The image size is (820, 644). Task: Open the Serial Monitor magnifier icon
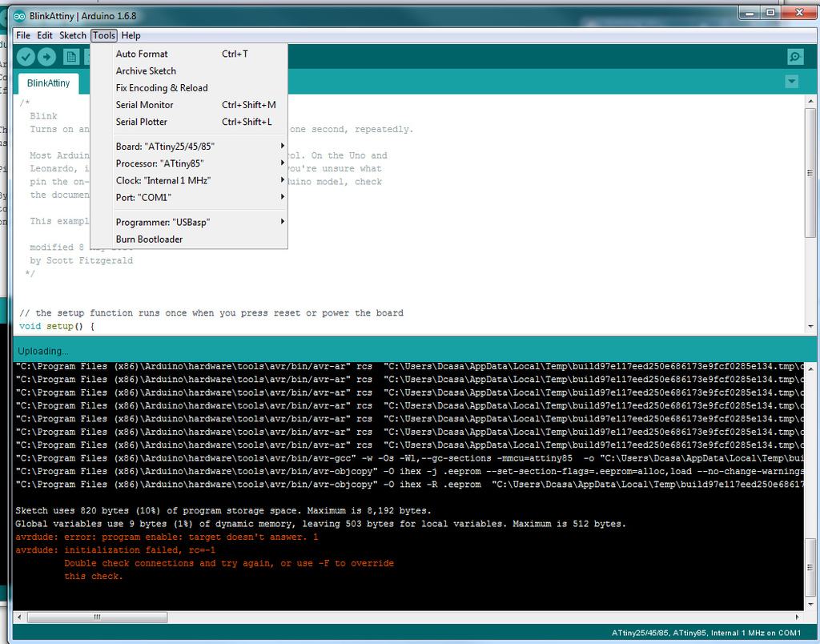coord(794,56)
